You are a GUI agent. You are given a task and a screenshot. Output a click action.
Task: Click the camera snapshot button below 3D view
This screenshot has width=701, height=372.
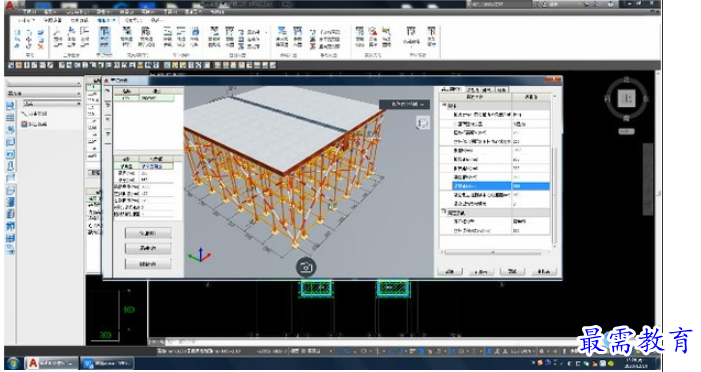point(306,267)
